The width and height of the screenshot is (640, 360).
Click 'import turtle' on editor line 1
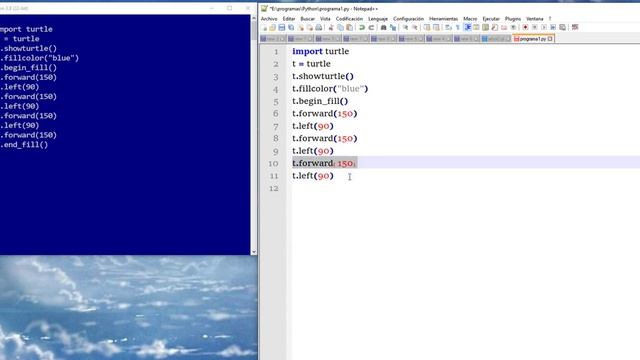tap(320, 51)
